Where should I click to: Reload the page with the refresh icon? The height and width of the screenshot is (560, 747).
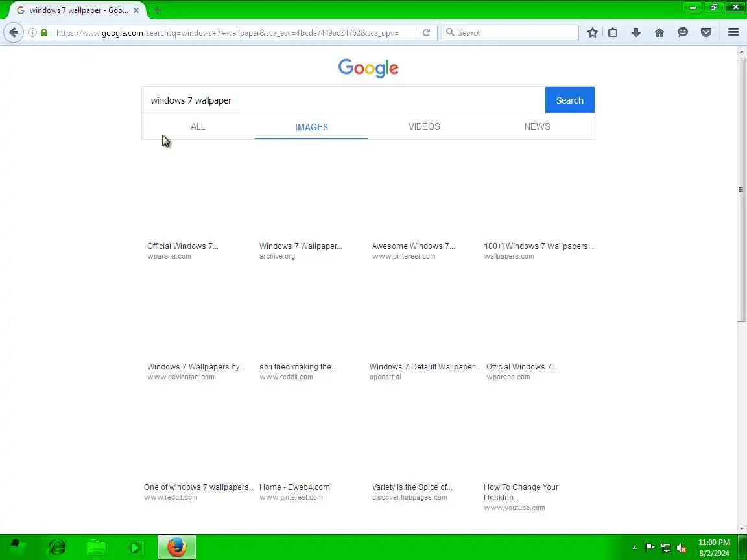point(427,32)
